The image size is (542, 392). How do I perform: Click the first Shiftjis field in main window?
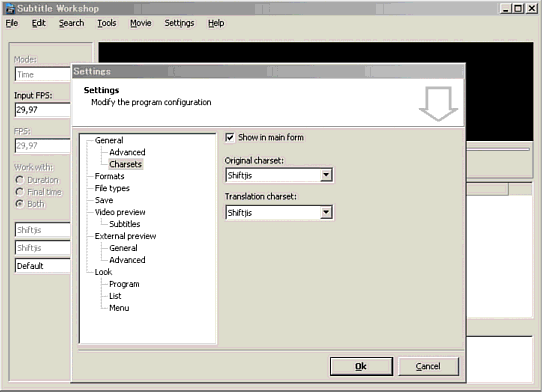43,230
